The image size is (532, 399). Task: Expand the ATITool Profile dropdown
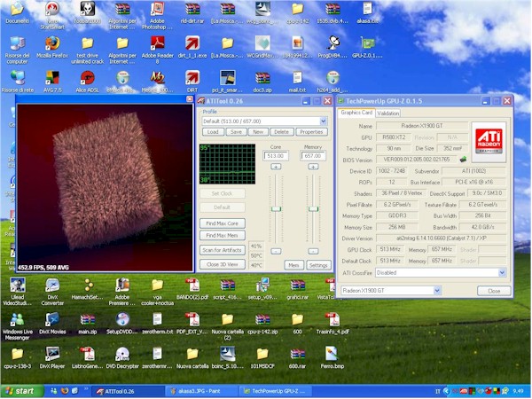[x=324, y=121]
